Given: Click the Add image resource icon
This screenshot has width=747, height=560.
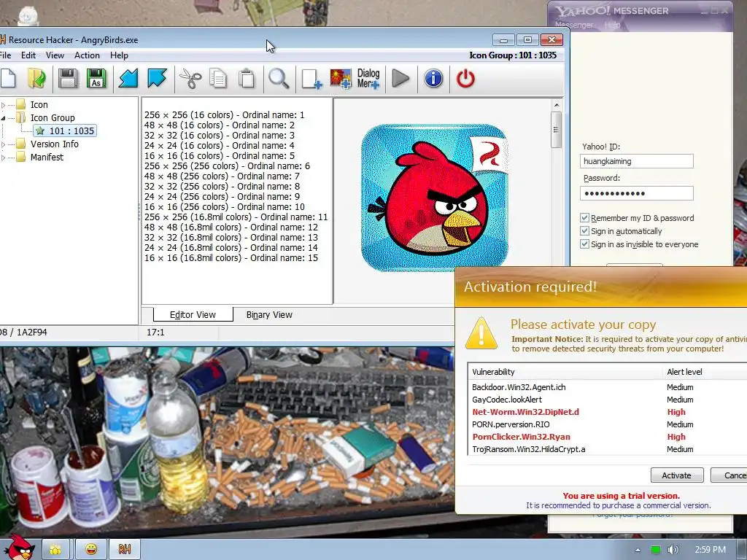Looking at the screenshot, I should (340, 79).
